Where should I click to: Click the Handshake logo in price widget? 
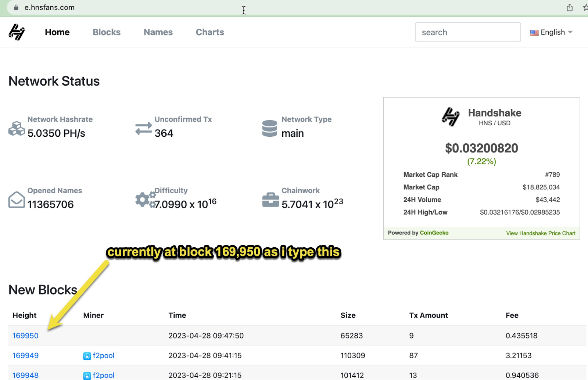click(x=451, y=117)
